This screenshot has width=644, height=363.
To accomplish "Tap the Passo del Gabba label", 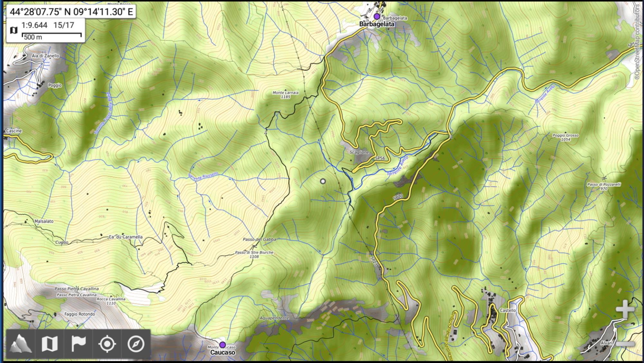I will coord(259,240).
